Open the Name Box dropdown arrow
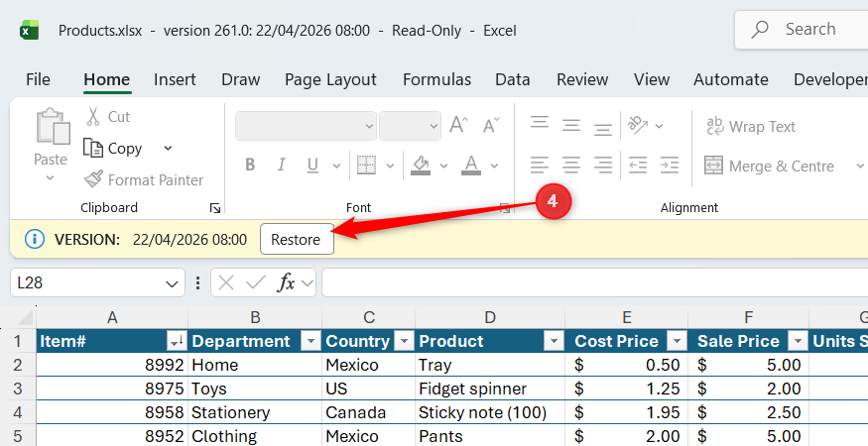Image resolution: width=868 pixels, height=446 pixels. point(171,283)
